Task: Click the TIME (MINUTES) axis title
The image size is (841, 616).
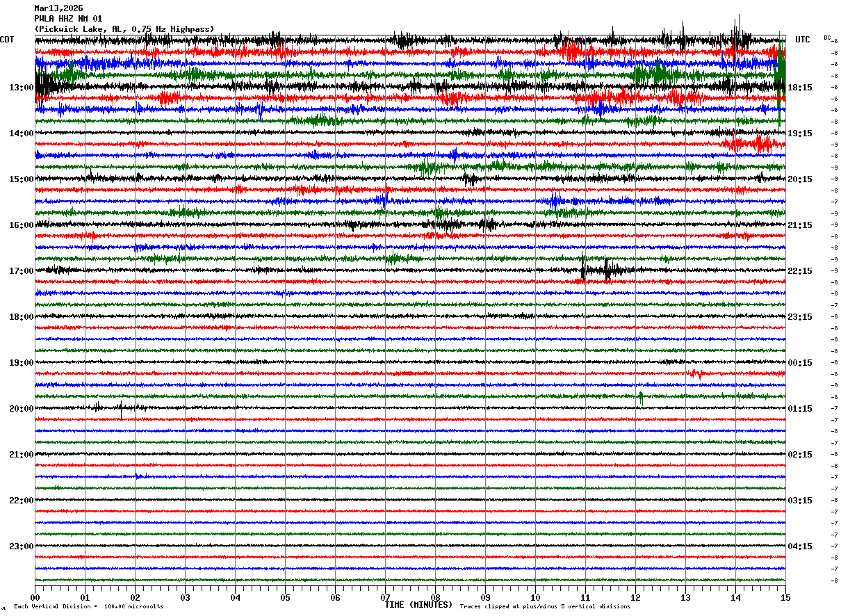Action: (418, 605)
